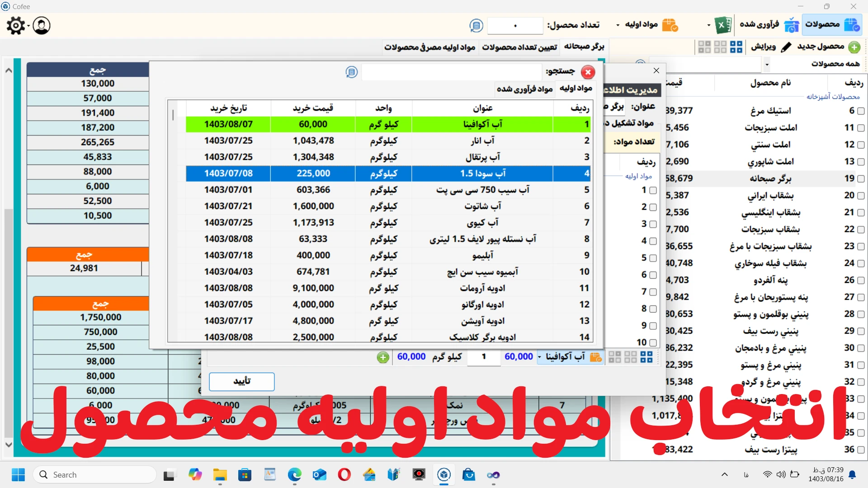Select the middle gray grid view icon in toolbar
This screenshot has height=488, width=868.
coord(720,47)
